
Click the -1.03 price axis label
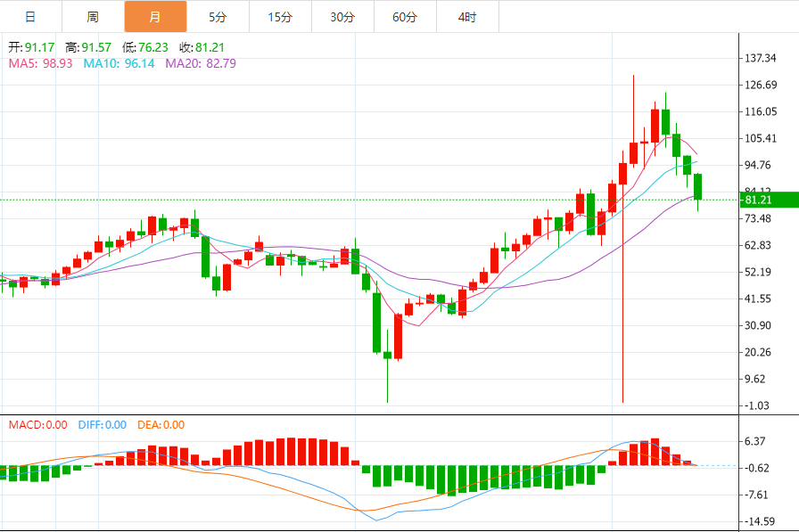[757, 405]
